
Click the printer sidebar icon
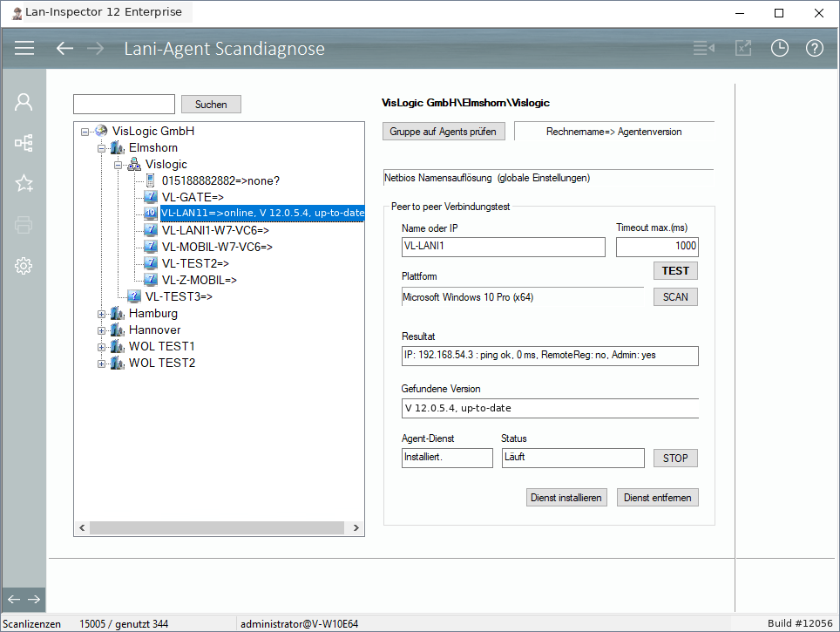pos(24,225)
